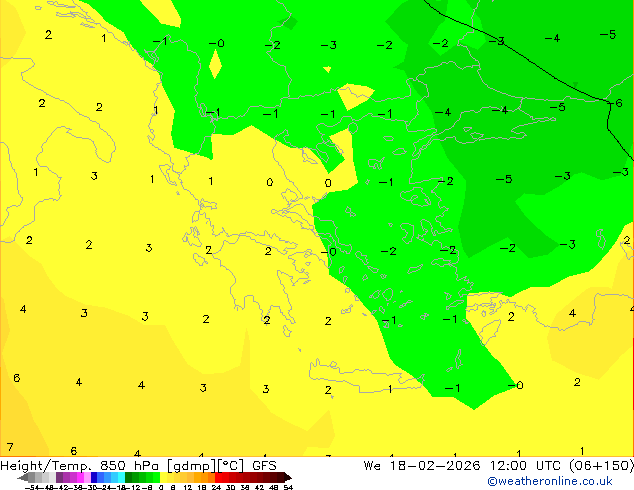The image size is (634, 490).
Task: Pick the dark purple swatch in the legend
Action: tap(59, 477)
